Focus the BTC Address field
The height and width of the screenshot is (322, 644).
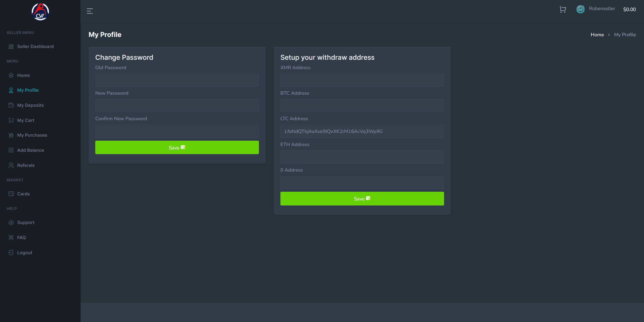coord(362,106)
